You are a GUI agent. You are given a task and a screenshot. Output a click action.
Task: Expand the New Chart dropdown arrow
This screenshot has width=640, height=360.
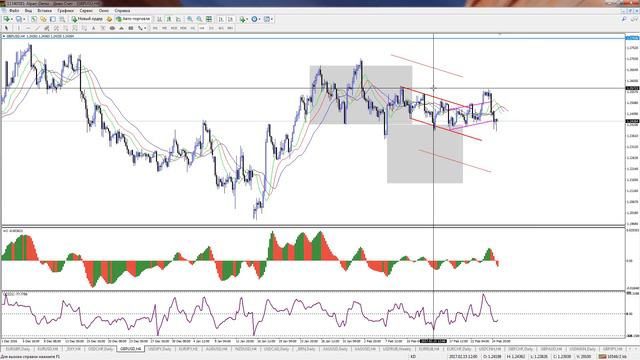point(11,19)
